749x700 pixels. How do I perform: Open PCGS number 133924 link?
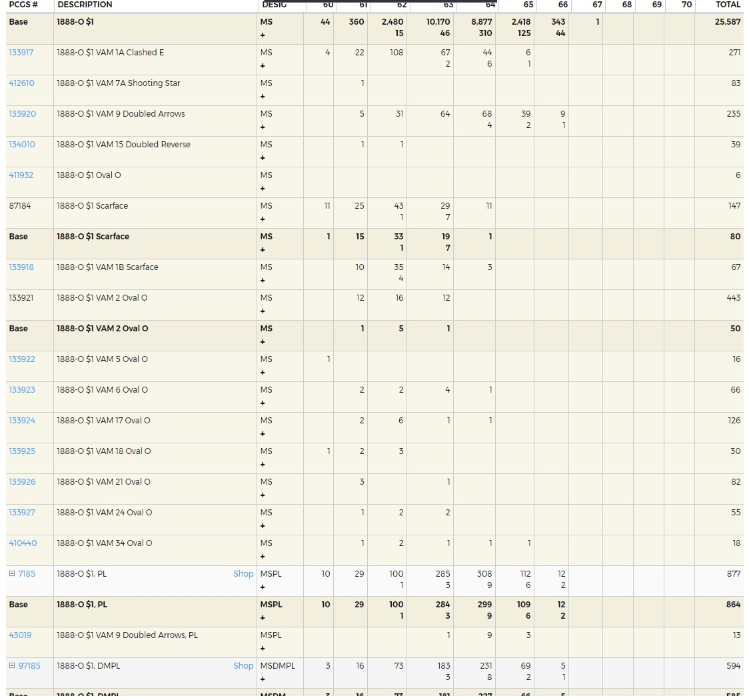(22, 421)
